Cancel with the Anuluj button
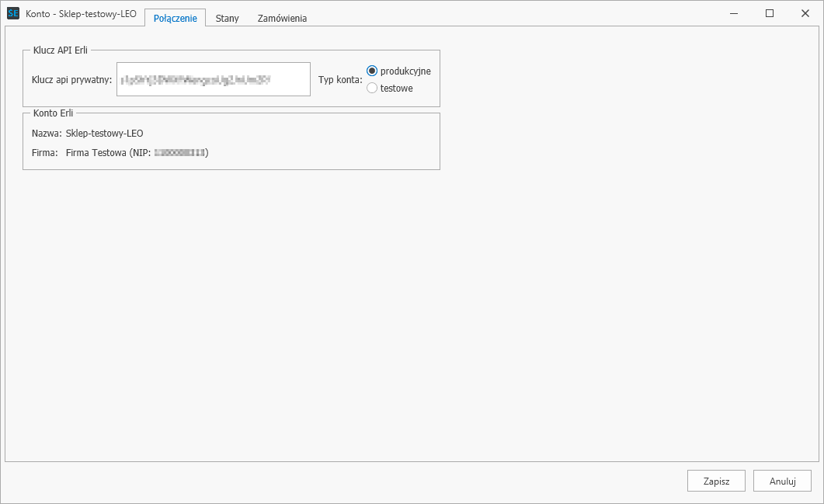 (783, 481)
